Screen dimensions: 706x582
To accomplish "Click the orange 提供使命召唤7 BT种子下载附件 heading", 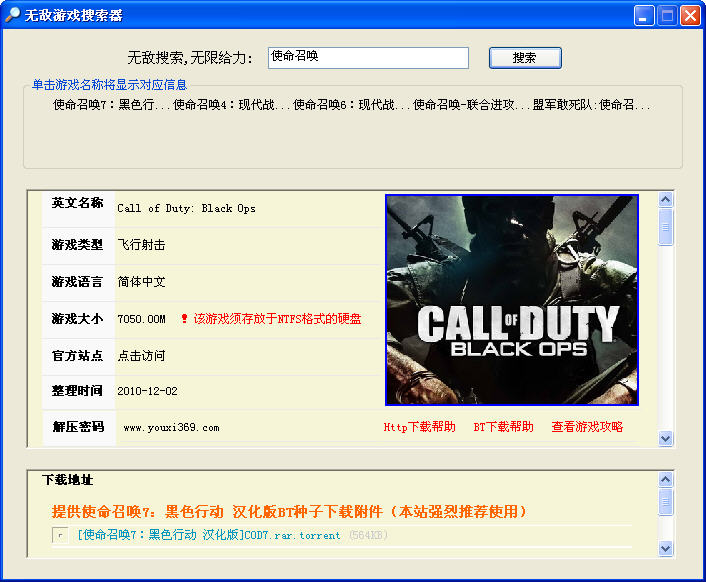I will (x=289, y=512).
